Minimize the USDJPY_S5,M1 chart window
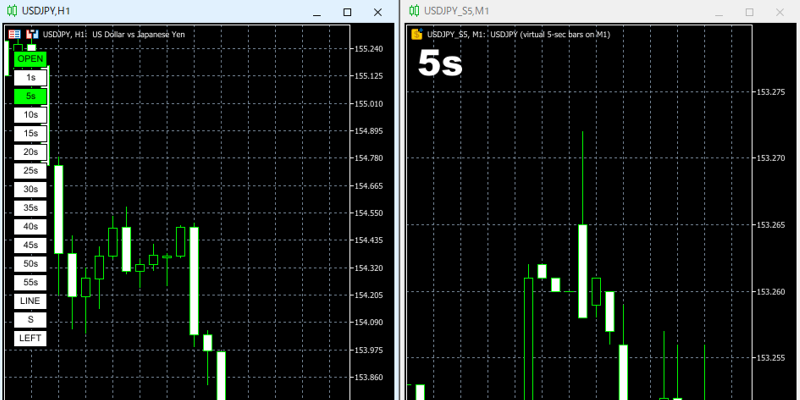Screen dimensions: 800x400 (720, 11)
